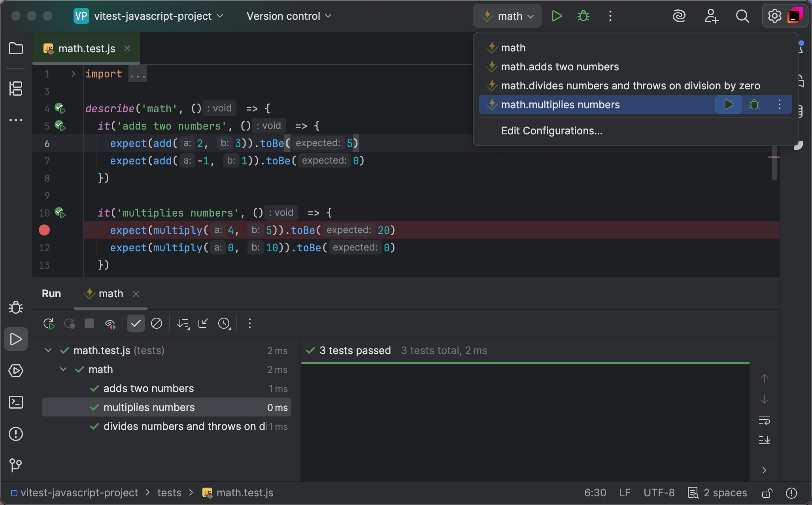Select the multiplies numbers test result
Viewport: 812px width, 505px height.
pyautogui.click(x=149, y=407)
